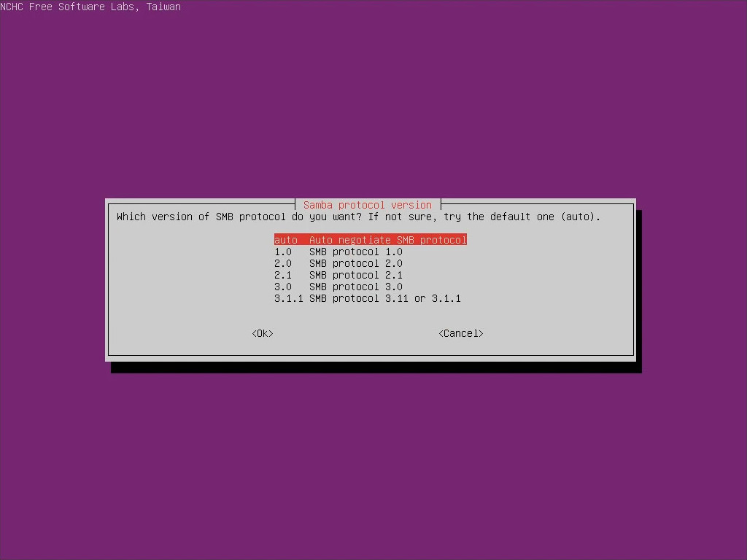
Task: Click the '2.1' version tag
Action: tap(282, 275)
